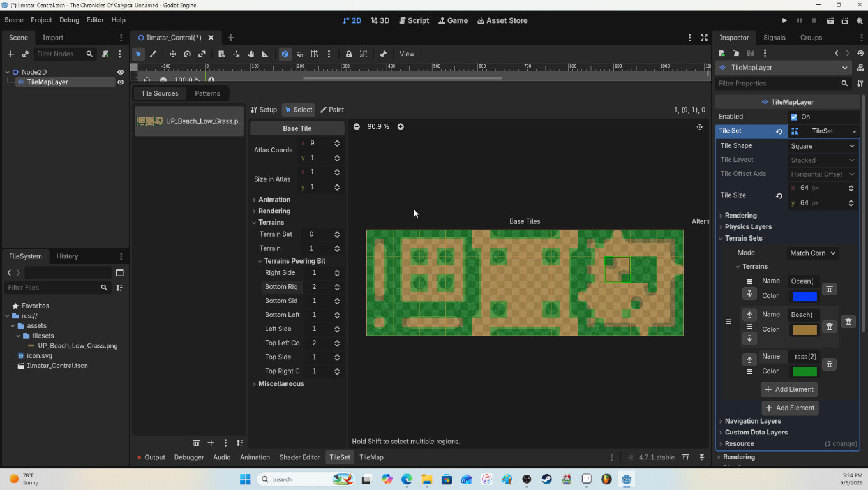Screen dimensions: 868x490
Task: Expand the Navigation Layers section
Action: (752, 421)
